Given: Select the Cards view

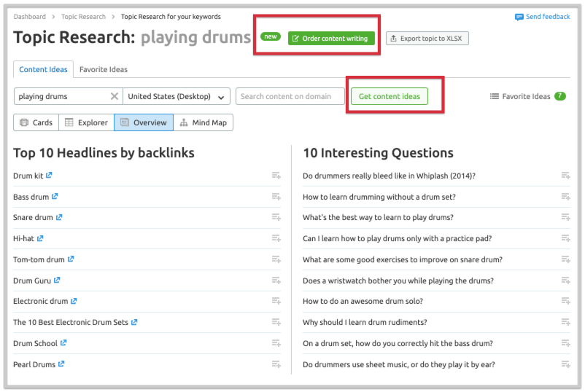Looking at the screenshot, I should 36,122.
